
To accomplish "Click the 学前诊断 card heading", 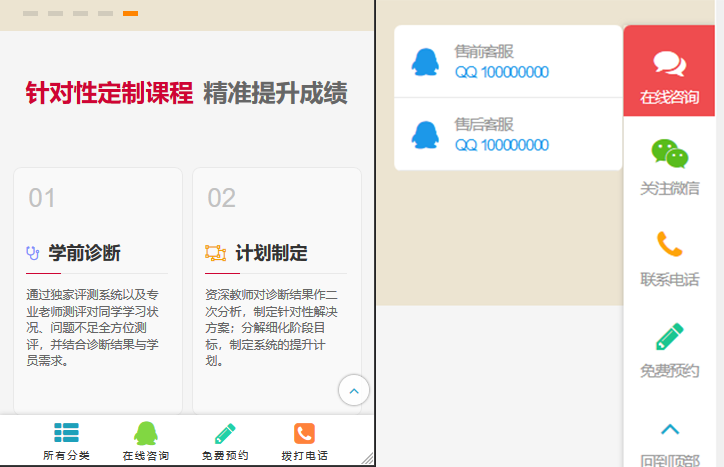I will (85, 253).
